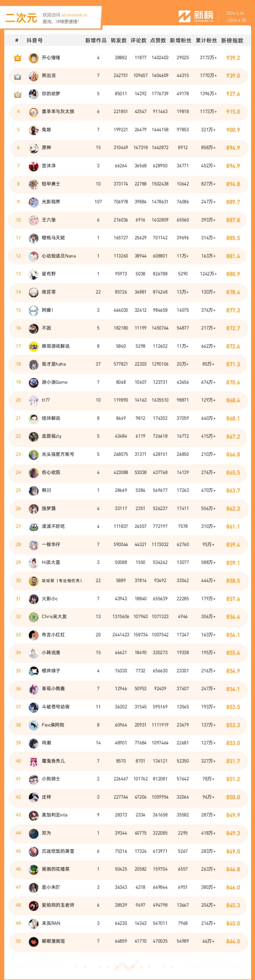Select the avatar of 原神
Viewport: 255px width, 980px height.
tap(34, 148)
